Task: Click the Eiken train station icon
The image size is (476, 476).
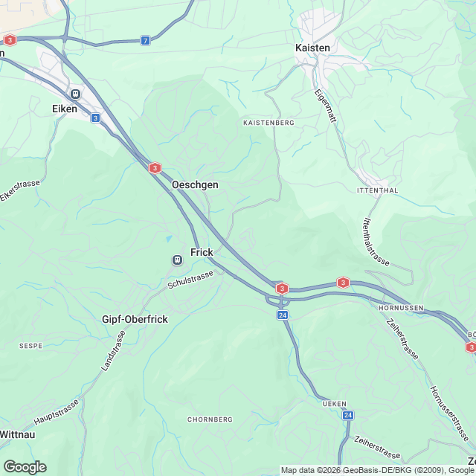Action: (75, 94)
